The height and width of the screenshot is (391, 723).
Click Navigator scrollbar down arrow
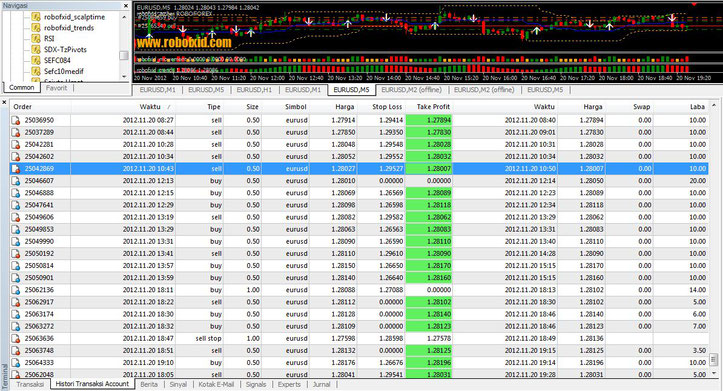coord(124,77)
